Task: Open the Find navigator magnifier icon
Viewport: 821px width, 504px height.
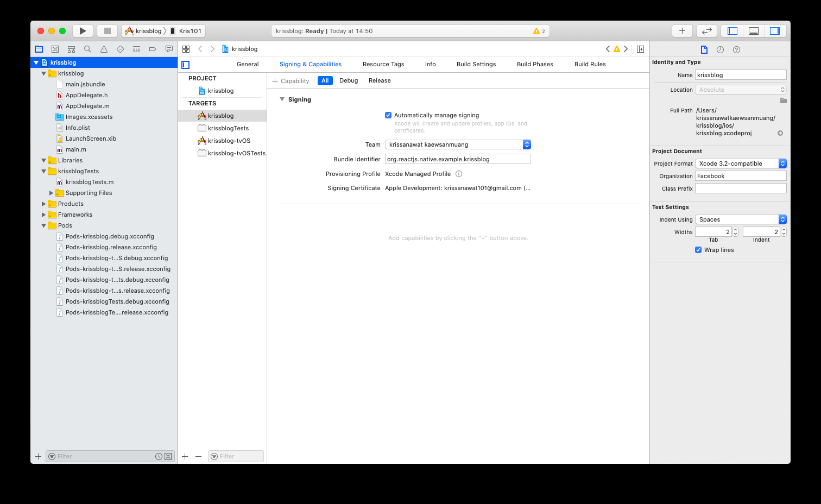Action: click(x=87, y=49)
